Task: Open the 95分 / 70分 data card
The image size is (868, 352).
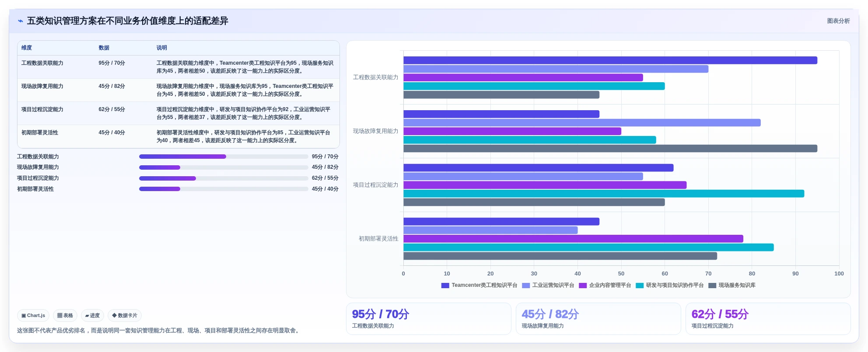Action: [429, 319]
